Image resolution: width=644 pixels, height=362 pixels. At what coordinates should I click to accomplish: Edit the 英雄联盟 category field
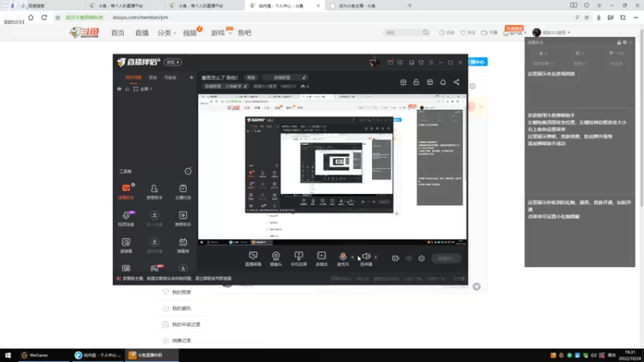coord(285,77)
